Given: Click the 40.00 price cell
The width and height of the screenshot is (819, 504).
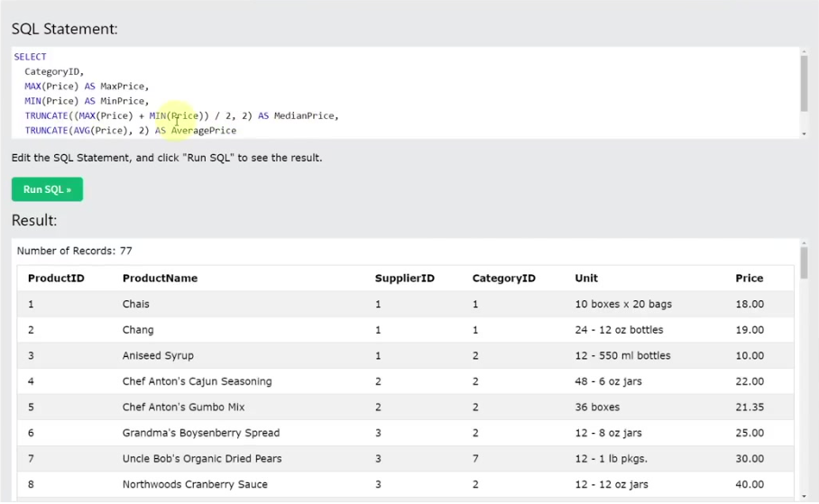Looking at the screenshot, I should coord(750,484).
